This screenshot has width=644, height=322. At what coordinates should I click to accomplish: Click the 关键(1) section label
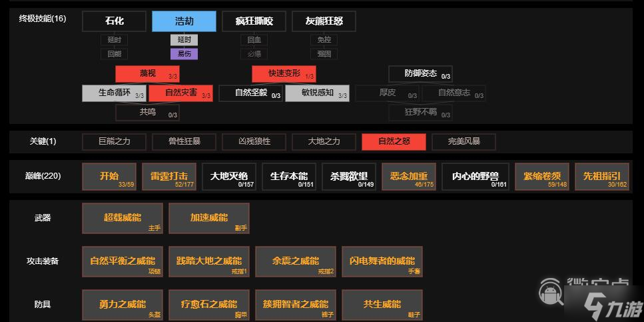(43, 141)
